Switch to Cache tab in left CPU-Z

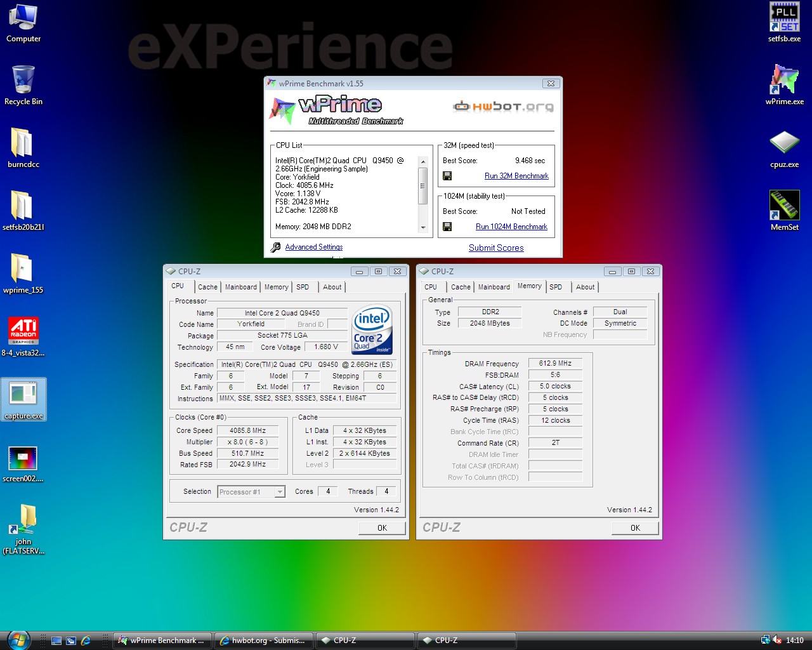pyautogui.click(x=207, y=287)
